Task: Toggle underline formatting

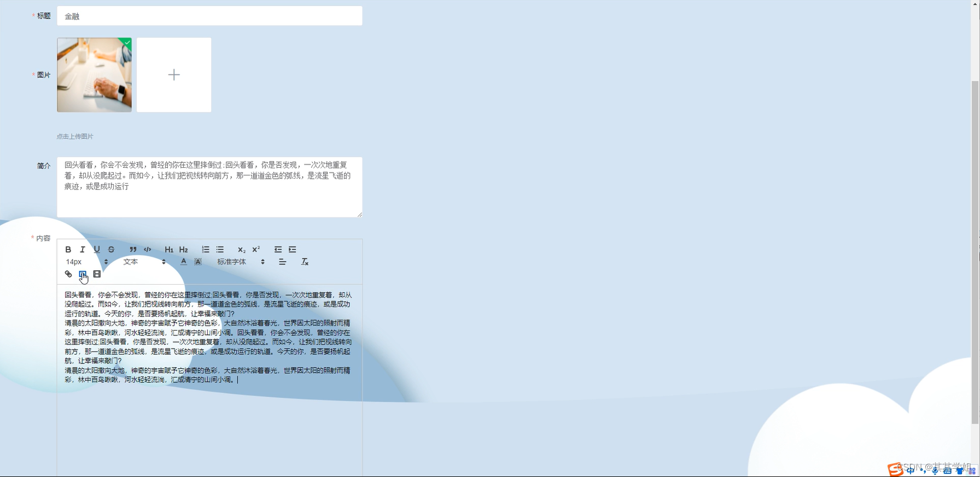Action: coord(97,250)
